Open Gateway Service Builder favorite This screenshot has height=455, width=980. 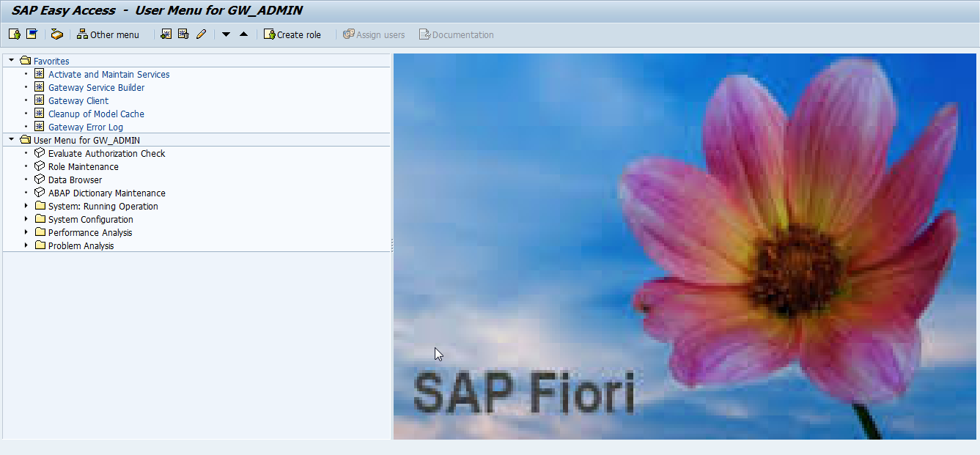(x=97, y=87)
